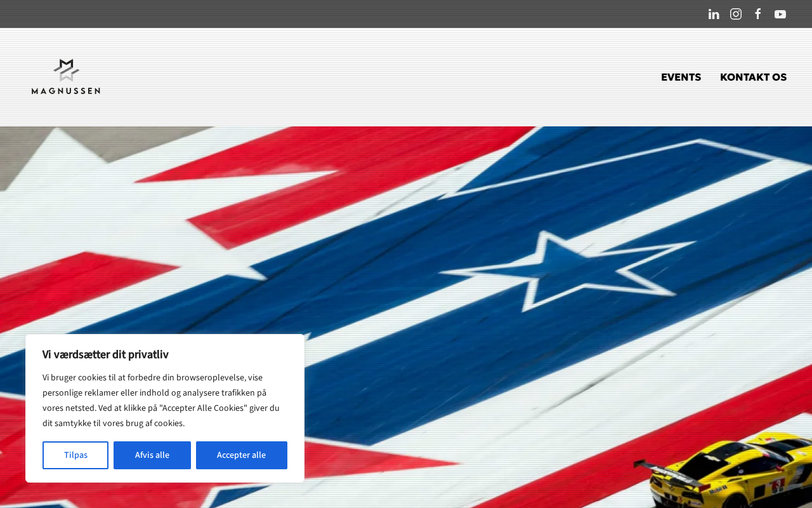Reject cookies using Afvis alle

coord(152,455)
